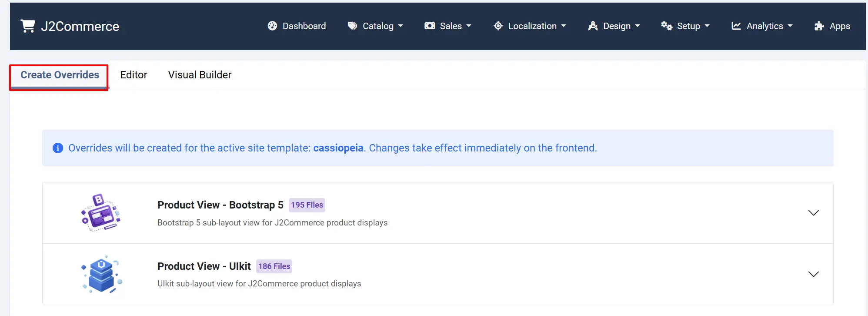Click the J2Commerce shopping cart logo icon

(28, 26)
